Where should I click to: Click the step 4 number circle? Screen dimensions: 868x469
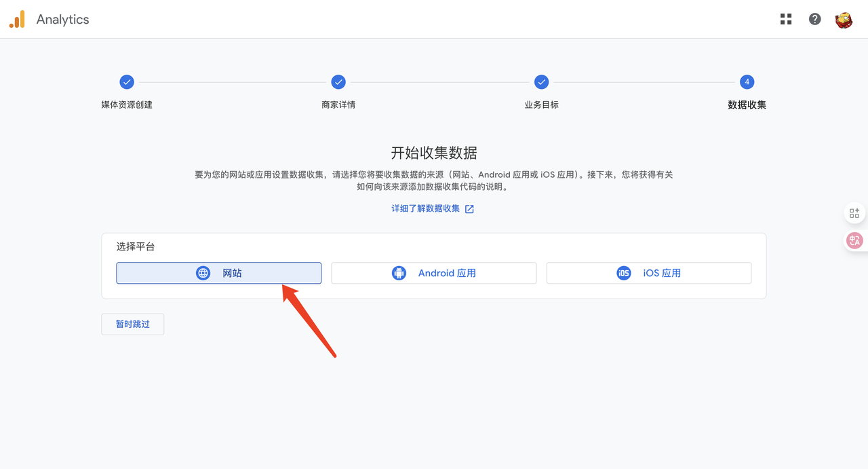point(747,82)
